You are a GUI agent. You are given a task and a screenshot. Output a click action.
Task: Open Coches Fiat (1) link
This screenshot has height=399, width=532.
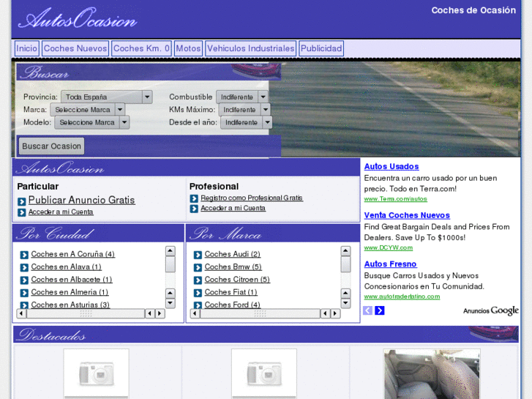click(231, 292)
